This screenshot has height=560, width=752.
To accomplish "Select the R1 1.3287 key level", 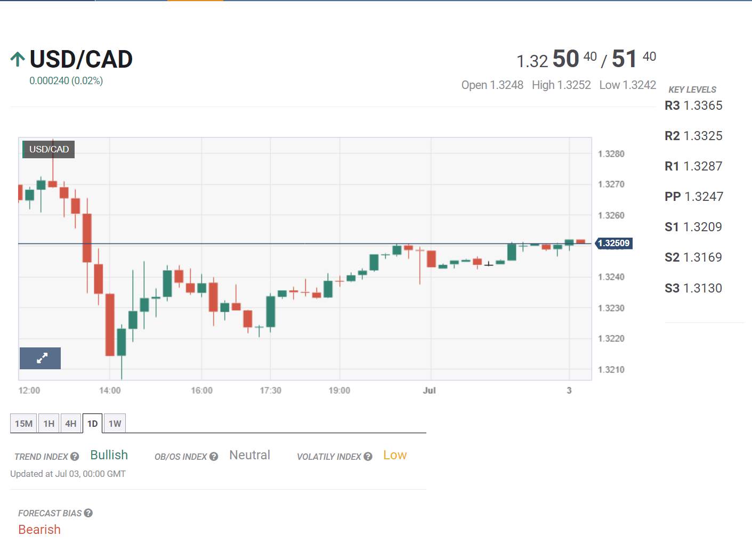I will [x=693, y=166].
